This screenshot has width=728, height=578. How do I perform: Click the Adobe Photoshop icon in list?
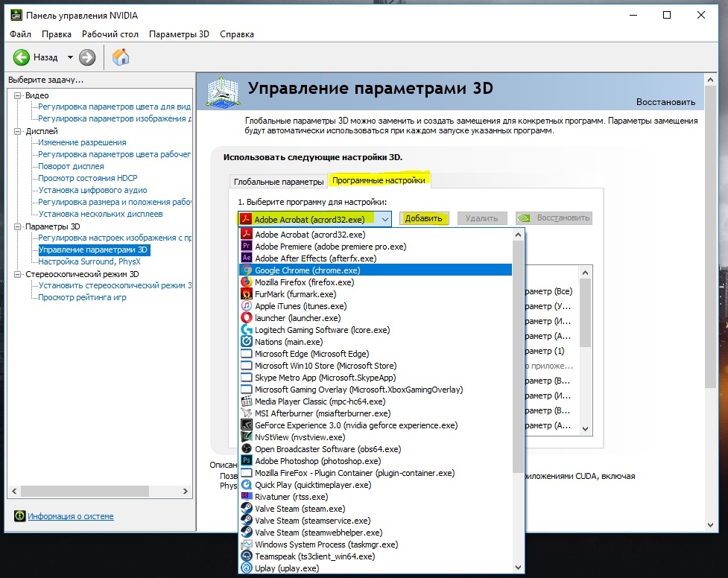tap(247, 461)
